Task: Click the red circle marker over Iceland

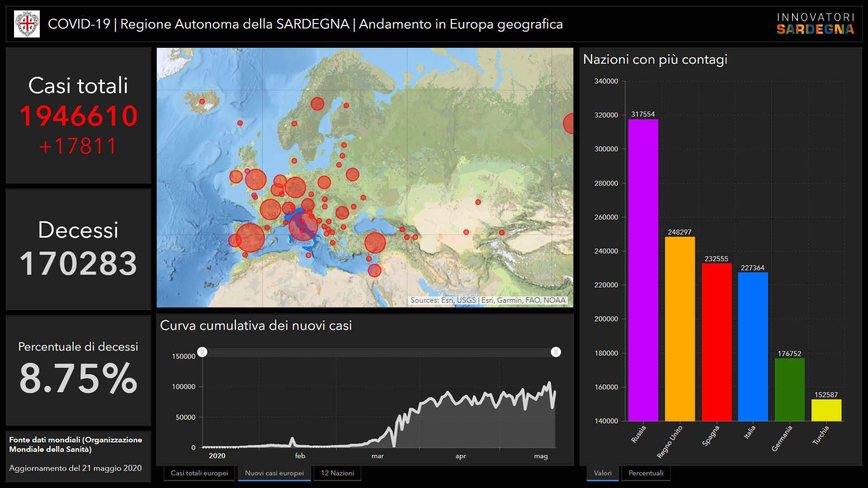Action: coord(202,102)
